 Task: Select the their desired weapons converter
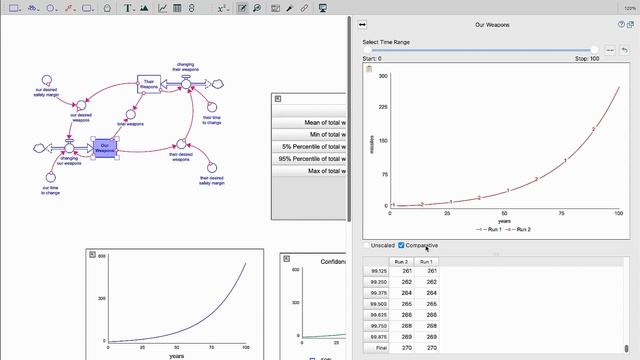[181, 144]
